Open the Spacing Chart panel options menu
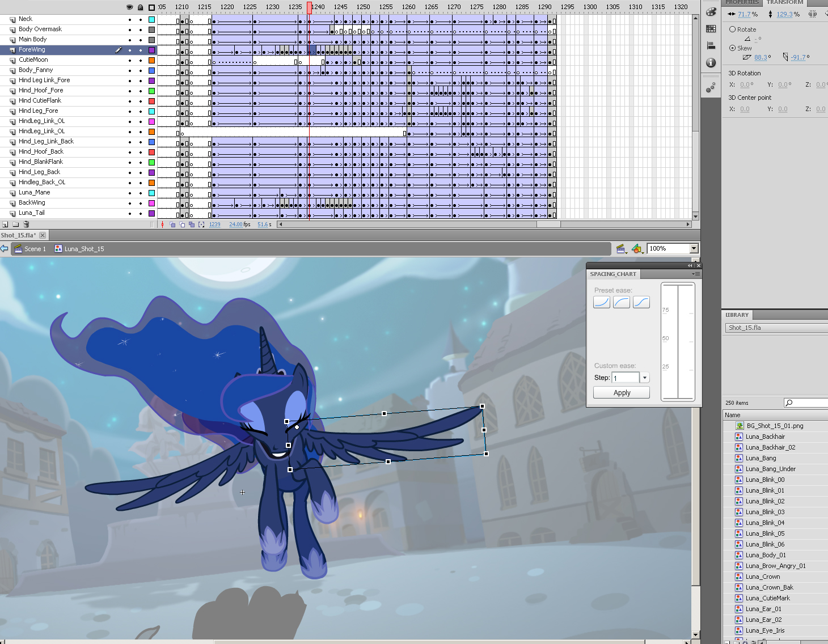The image size is (828, 644). pos(696,274)
